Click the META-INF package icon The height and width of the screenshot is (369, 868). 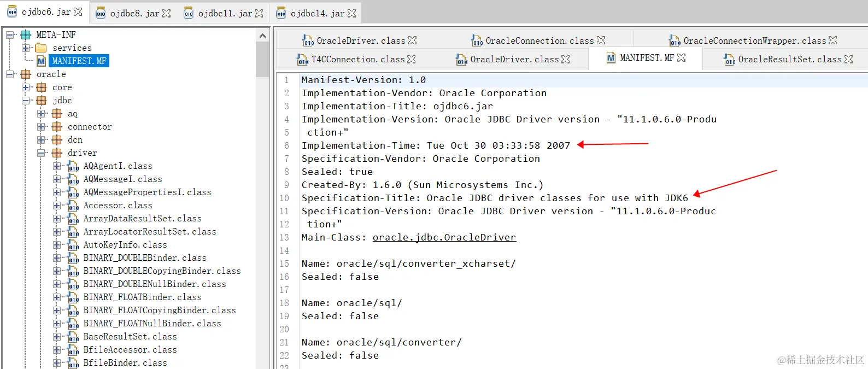coord(26,35)
